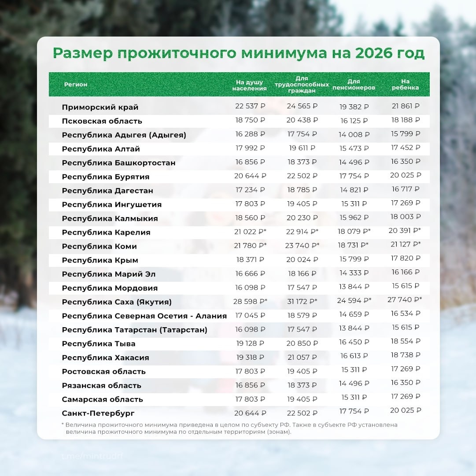Click 'Санкт-Петербург' at the table bottom

(x=97, y=413)
